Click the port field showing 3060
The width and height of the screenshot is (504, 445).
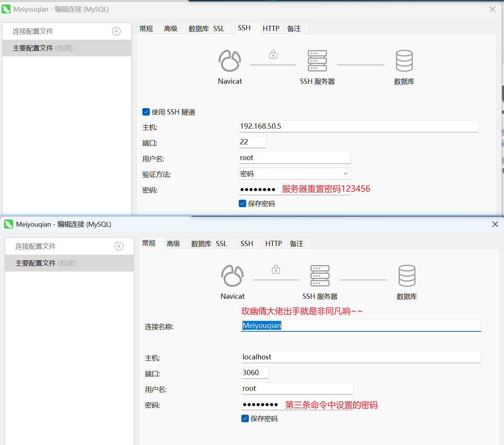pyautogui.click(x=254, y=373)
